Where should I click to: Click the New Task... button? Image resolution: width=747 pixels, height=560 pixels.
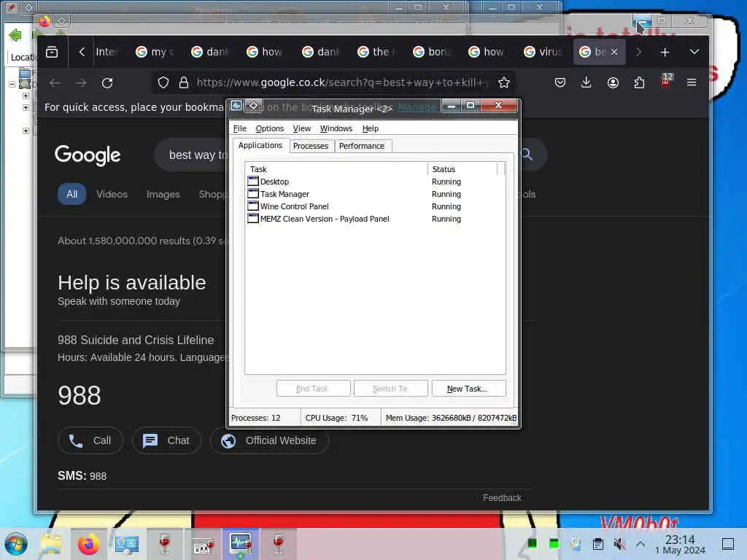point(468,389)
